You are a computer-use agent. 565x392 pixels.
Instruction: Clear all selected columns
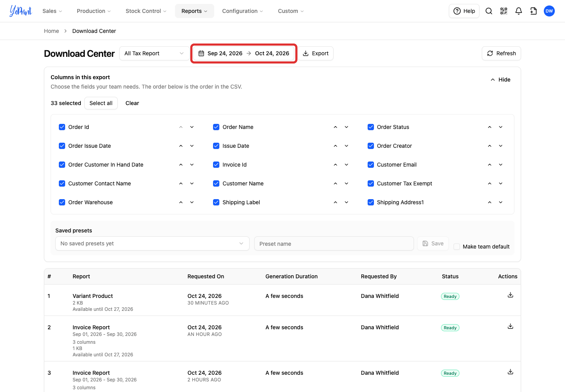point(132,103)
